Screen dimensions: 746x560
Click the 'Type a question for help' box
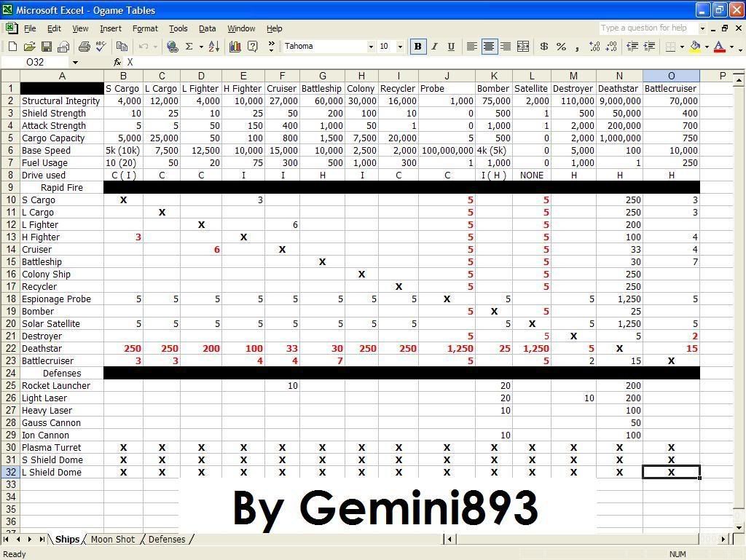(647, 28)
